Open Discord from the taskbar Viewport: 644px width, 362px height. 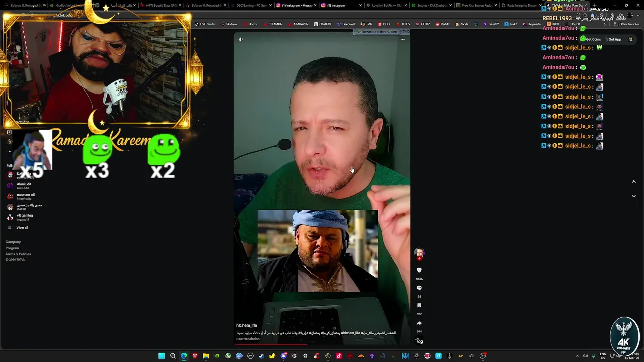click(x=283, y=356)
